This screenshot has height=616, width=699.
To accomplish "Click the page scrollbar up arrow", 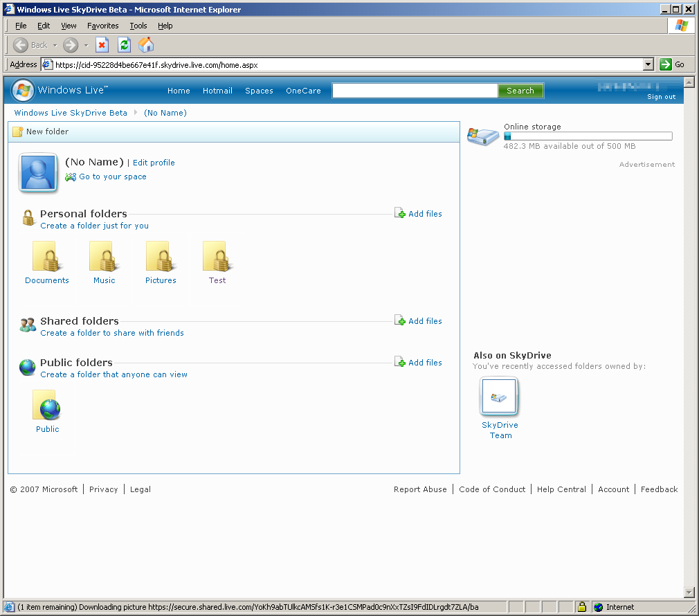I will tap(689, 82).
